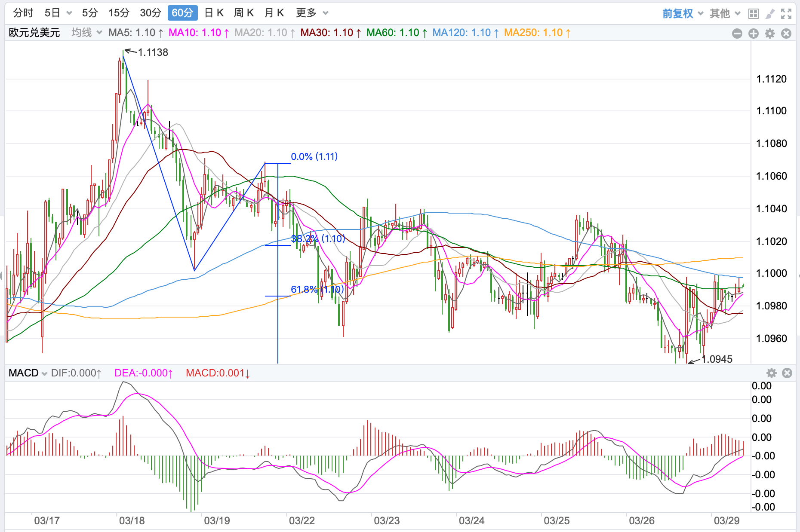Viewport: 800px width, 532px height.
Task: Click the 03/23 date label
Action: (x=387, y=521)
